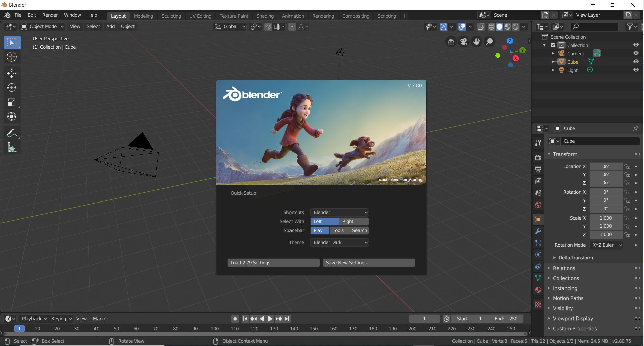644x346 pixels.
Task: Open the Physics properties tab
Action: click(x=538, y=255)
